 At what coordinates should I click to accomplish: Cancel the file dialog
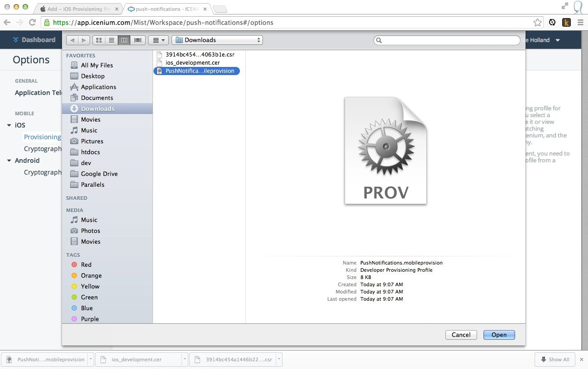(x=461, y=335)
